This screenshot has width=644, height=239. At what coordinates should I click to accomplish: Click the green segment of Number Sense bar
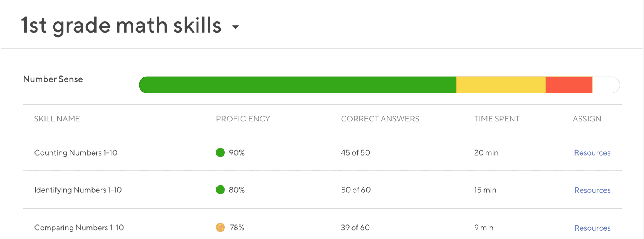point(298,85)
